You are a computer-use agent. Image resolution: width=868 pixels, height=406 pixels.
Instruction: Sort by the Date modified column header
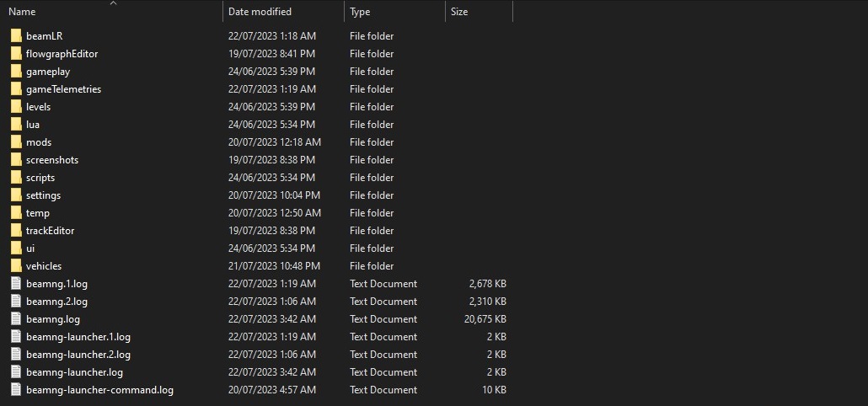260,12
